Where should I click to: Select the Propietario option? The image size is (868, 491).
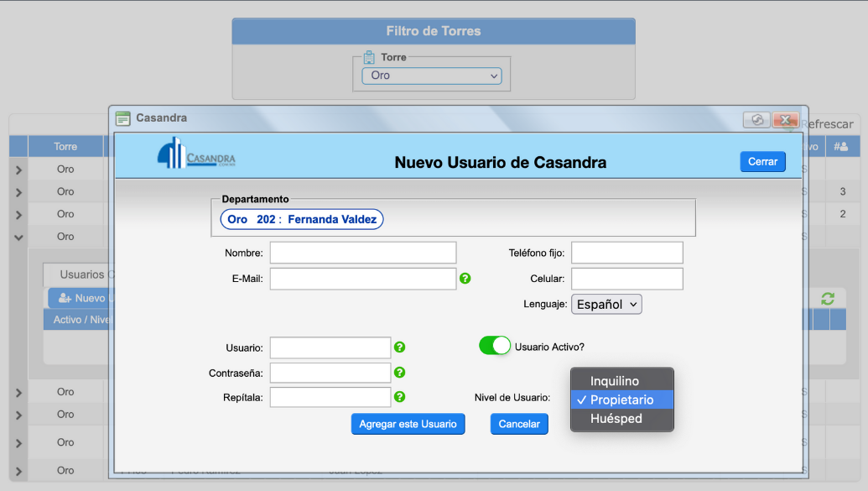[621, 400]
